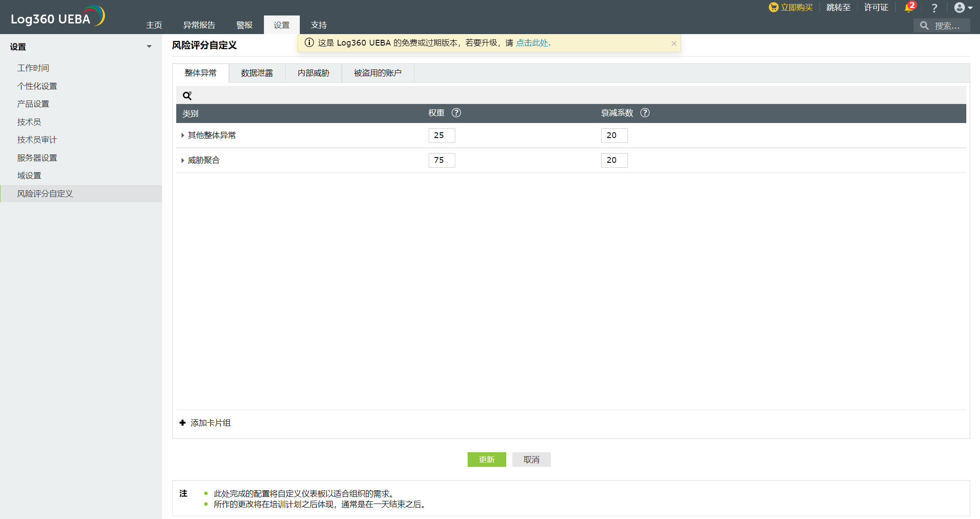This screenshot has height=519, width=980.
Task: Expand the 威胁聚合 category row
Action: 182,160
